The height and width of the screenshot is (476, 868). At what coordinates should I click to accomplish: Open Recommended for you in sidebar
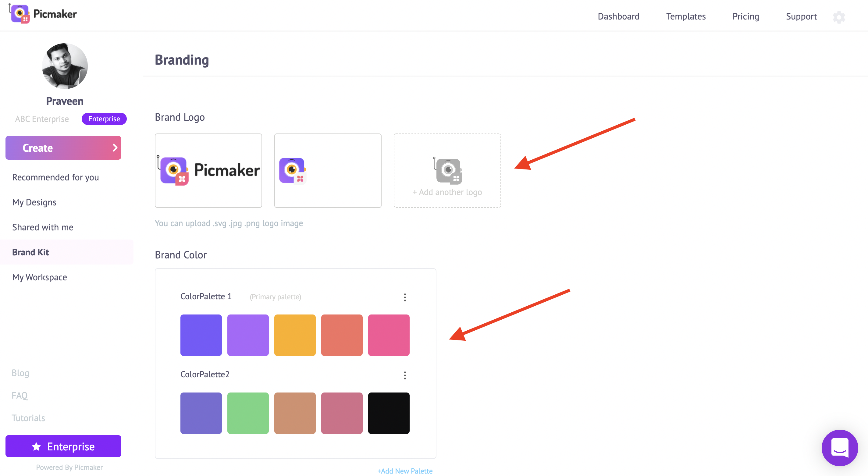point(55,177)
